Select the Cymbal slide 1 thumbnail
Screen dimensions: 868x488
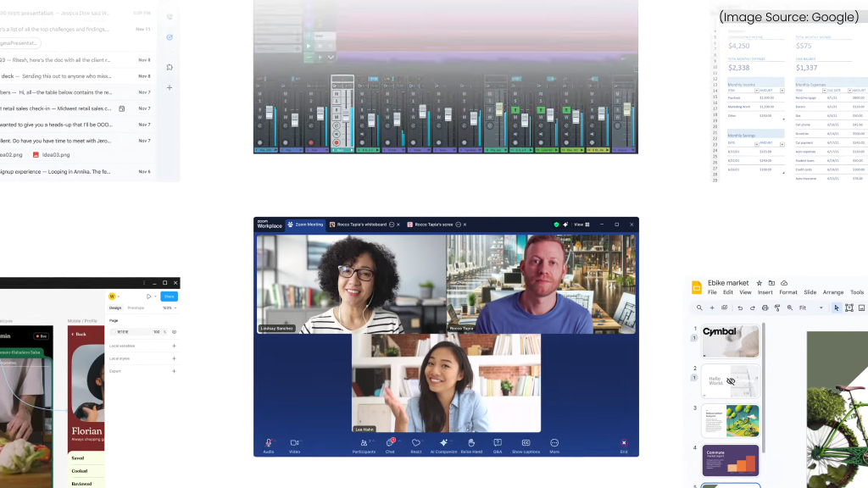point(730,342)
